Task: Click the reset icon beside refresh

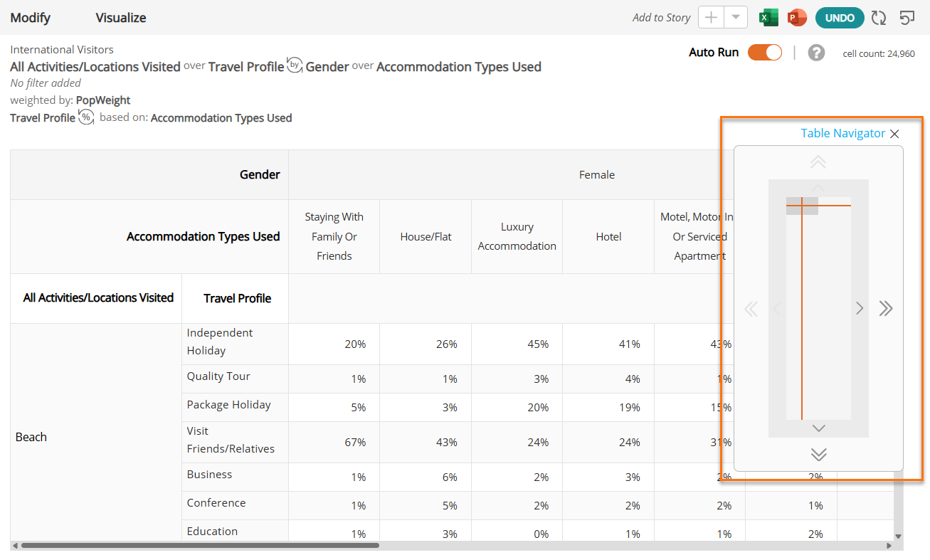Action: (907, 18)
